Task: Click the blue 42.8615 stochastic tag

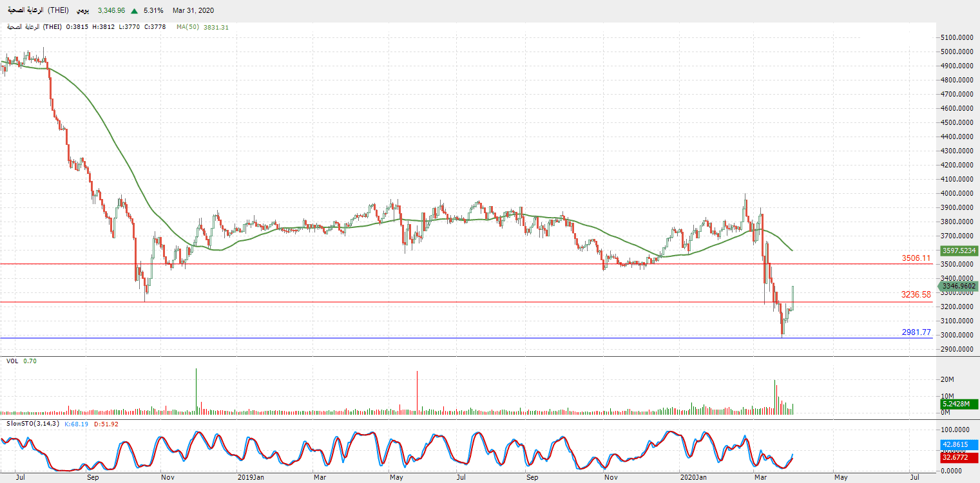Action: [x=959, y=444]
